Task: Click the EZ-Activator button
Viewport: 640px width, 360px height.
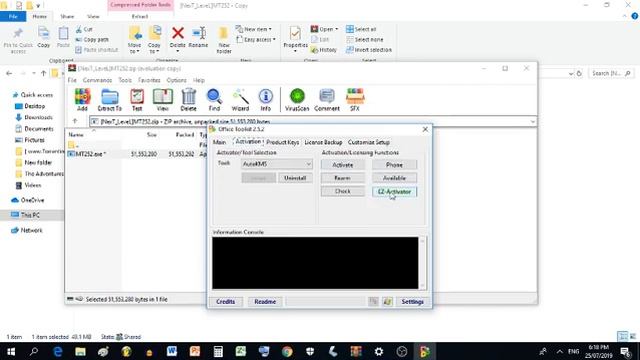Action: tap(394, 191)
